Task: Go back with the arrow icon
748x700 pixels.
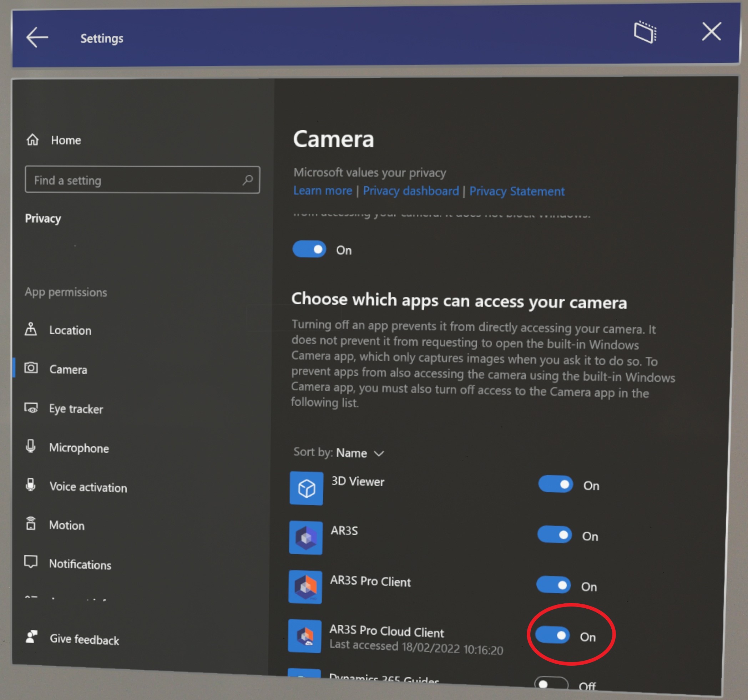Action: [x=37, y=37]
